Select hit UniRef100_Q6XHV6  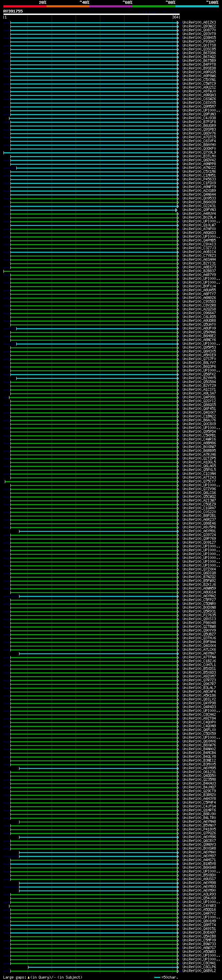point(199,742)
